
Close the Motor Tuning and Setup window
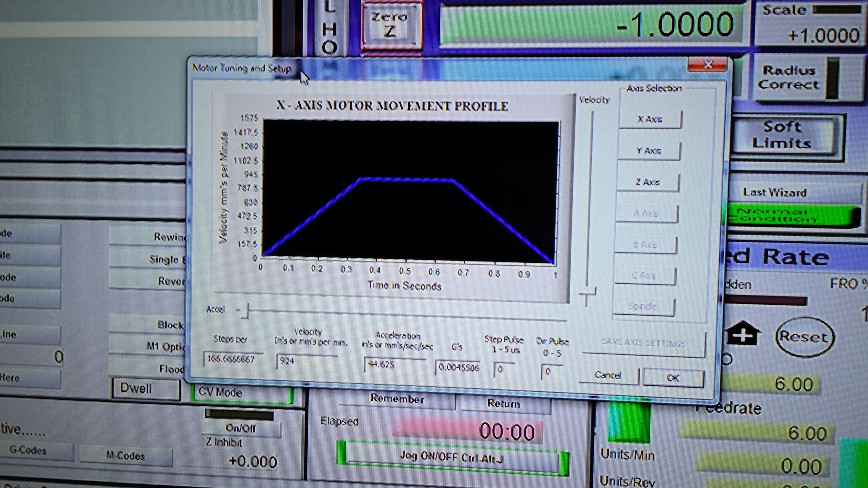[x=707, y=65]
